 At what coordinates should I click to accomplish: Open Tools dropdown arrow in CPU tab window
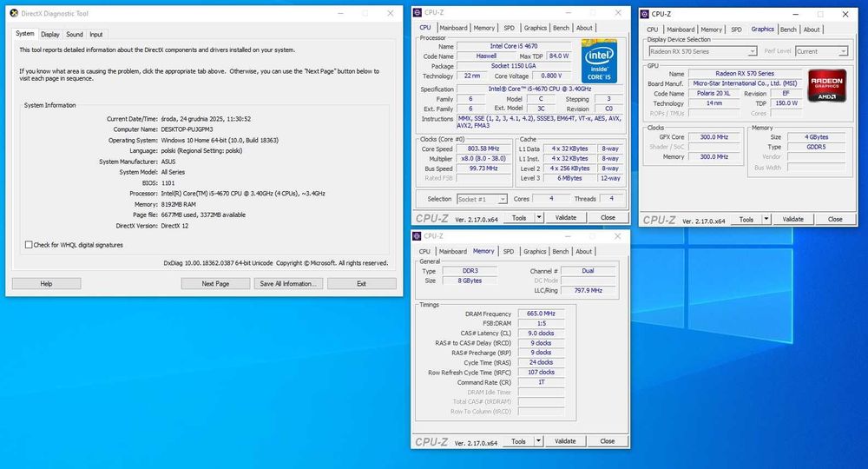539,218
